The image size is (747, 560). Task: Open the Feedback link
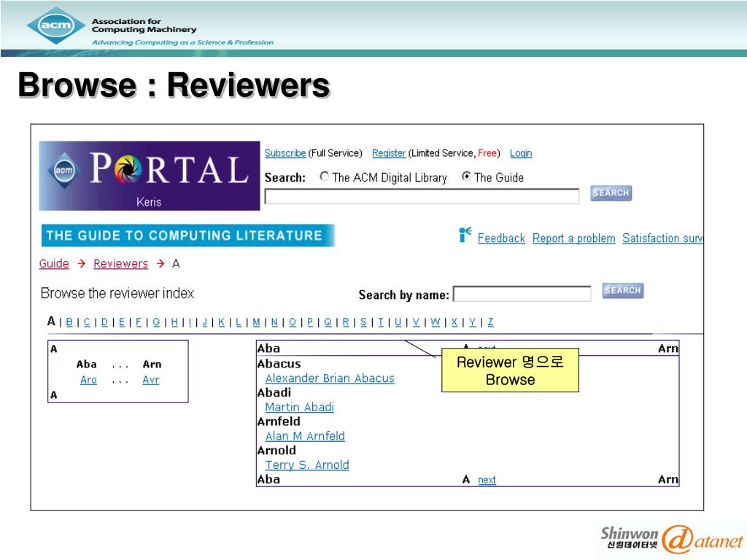coord(501,238)
